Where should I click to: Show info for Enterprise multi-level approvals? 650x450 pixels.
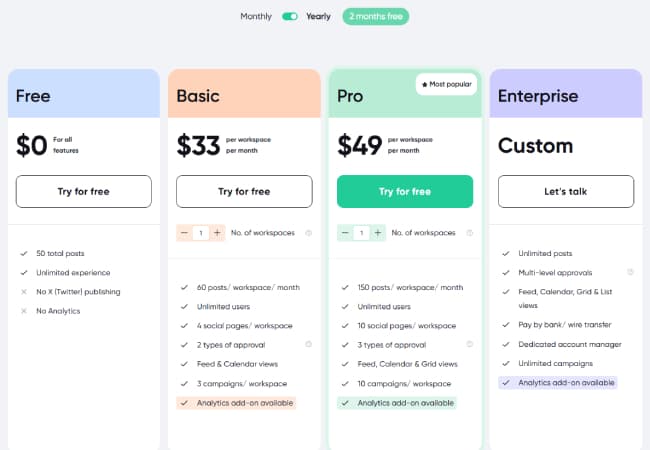click(630, 272)
